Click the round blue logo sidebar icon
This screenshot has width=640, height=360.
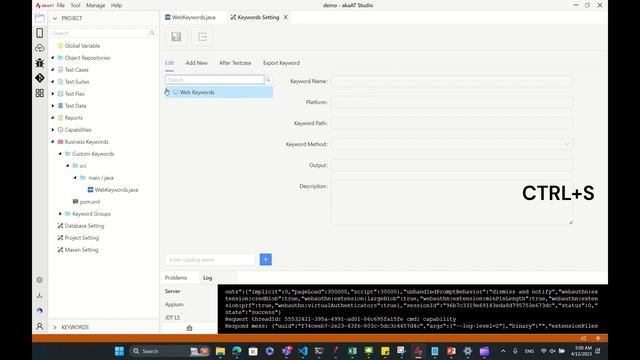(x=40, y=311)
